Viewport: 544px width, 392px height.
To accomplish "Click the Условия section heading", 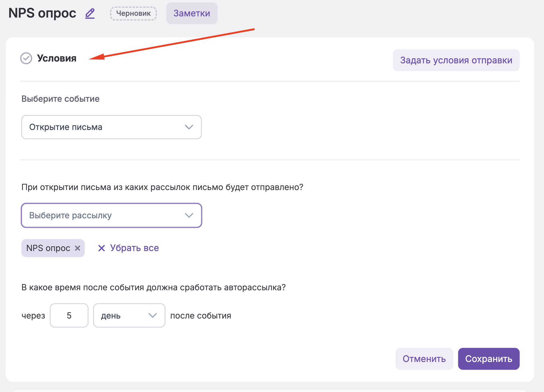I will point(57,58).
